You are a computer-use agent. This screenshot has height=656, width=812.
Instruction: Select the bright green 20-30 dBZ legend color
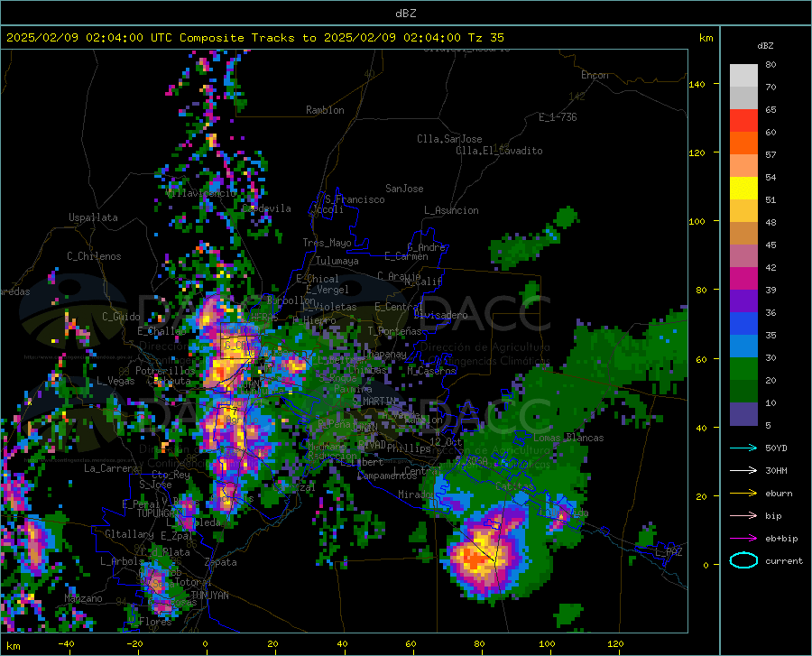[743, 369]
